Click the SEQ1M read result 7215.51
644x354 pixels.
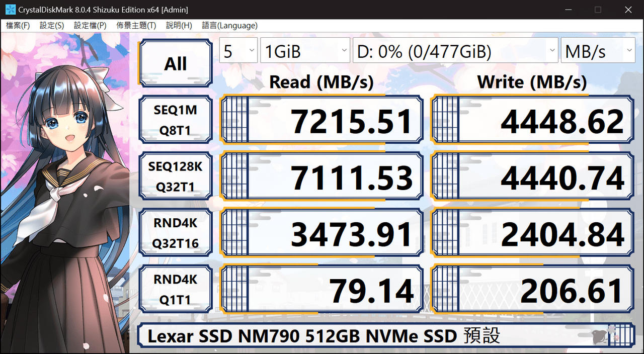pos(321,120)
